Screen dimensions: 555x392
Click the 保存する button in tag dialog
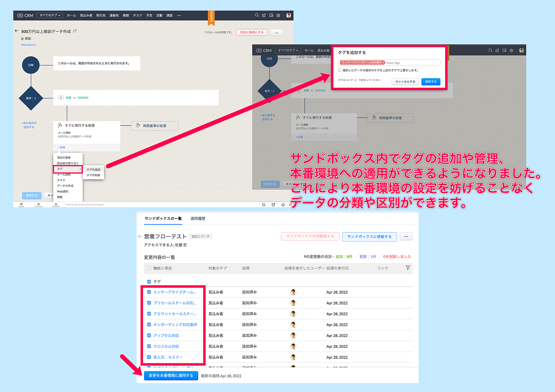[430, 82]
